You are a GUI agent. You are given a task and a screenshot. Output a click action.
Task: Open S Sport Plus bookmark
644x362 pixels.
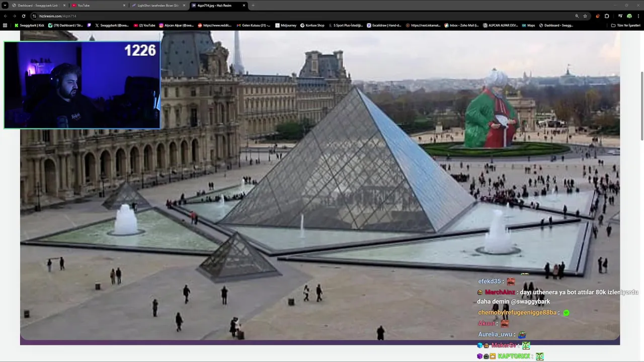345,25
